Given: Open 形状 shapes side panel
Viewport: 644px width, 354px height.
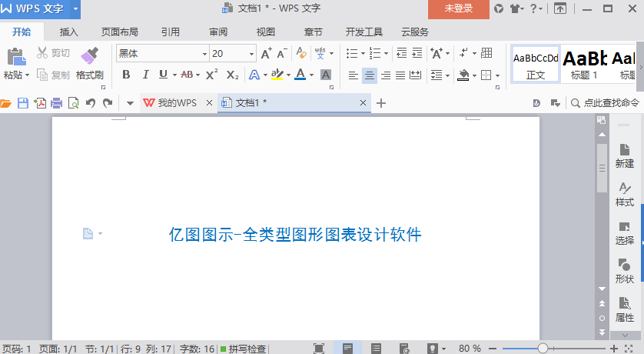Looking at the screenshot, I should 624,272.
